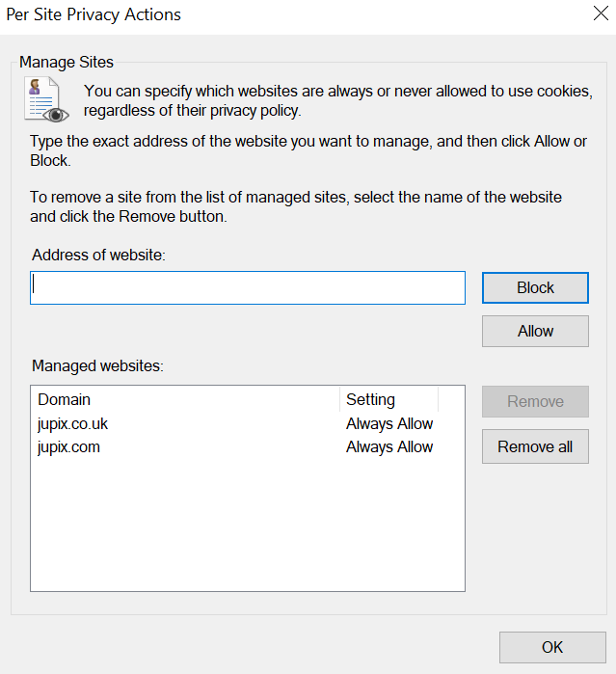The height and width of the screenshot is (674, 616).
Task: Click the greyed-out Remove button
Action: pyautogui.click(x=535, y=401)
